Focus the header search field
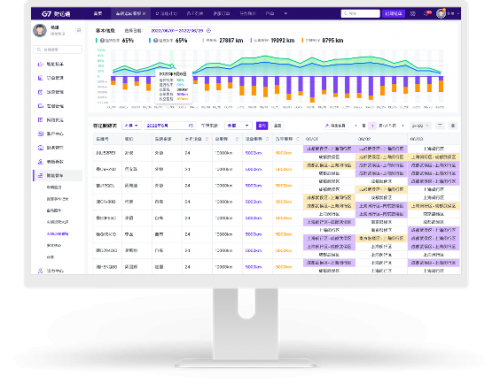 click(360, 14)
